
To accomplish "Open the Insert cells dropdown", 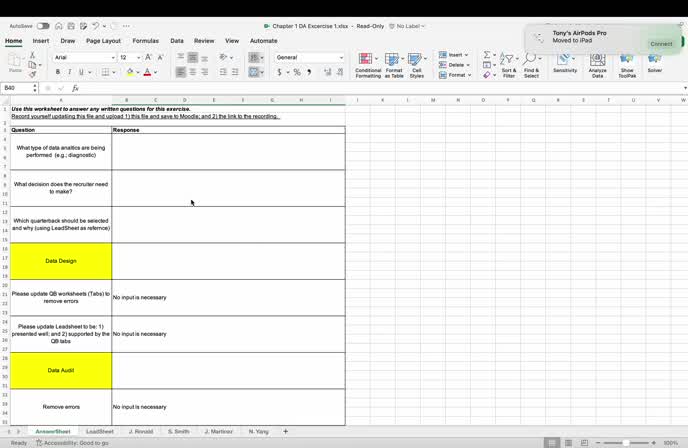I will pos(454,55).
